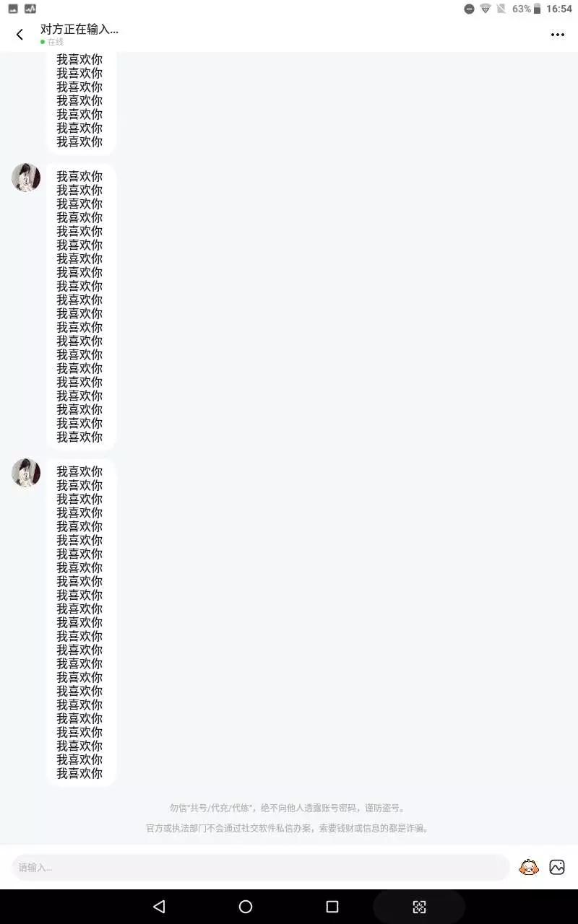This screenshot has height=924, width=578.
Task: Tap the screenshot capture icon in navigation bar
Action: tap(419, 907)
